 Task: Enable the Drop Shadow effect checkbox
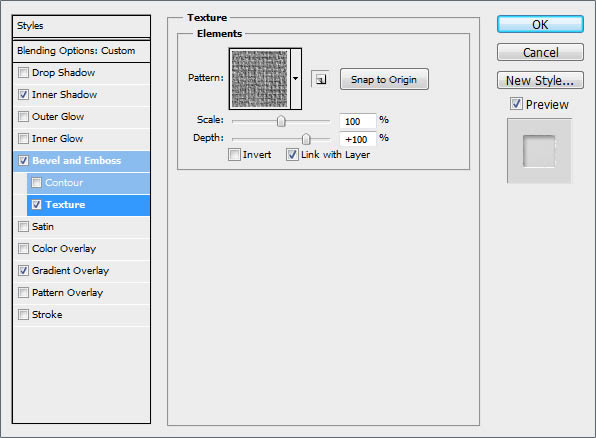[24, 72]
